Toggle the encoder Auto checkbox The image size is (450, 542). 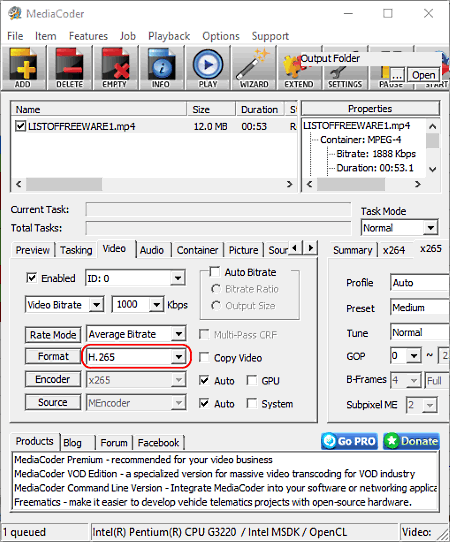point(204,381)
